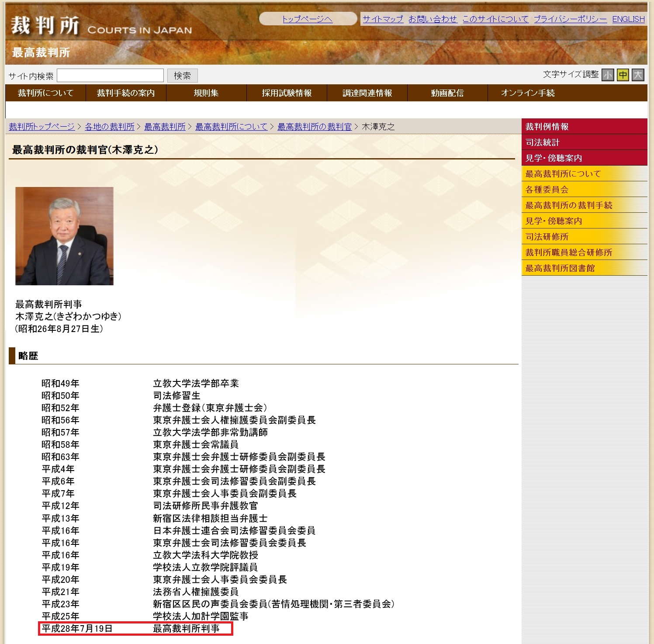This screenshot has width=654, height=644.
Task: Click the サイト内検索 input field
Action: tap(111, 75)
